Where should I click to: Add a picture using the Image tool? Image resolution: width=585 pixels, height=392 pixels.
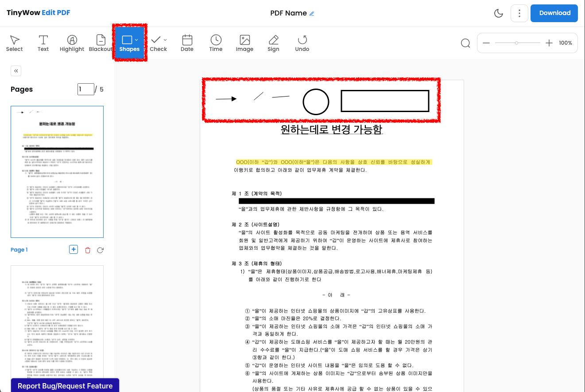[x=244, y=43]
